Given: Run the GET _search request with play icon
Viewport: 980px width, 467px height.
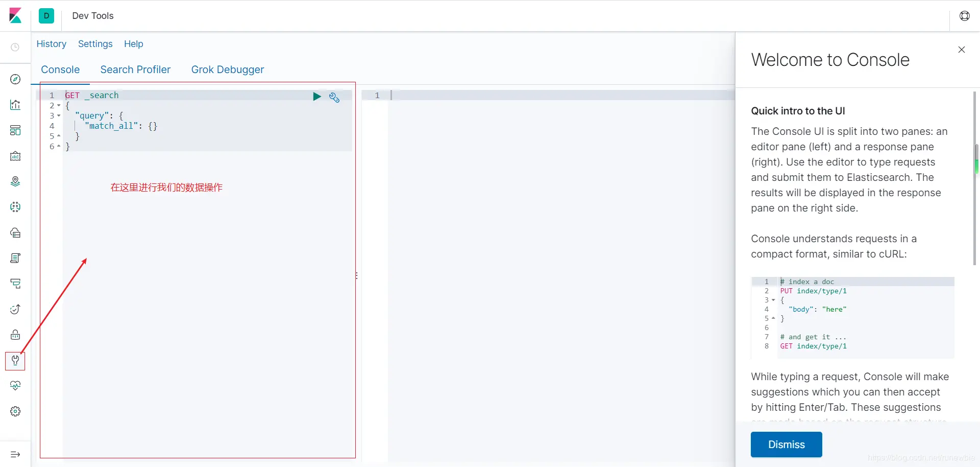Looking at the screenshot, I should [317, 96].
